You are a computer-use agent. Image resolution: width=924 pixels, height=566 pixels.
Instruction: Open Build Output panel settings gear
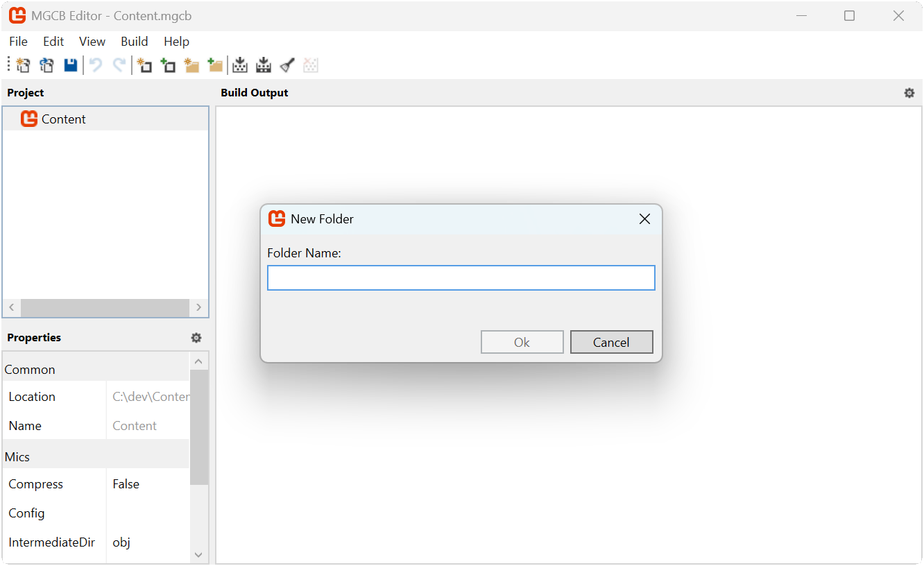[x=909, y=92]
